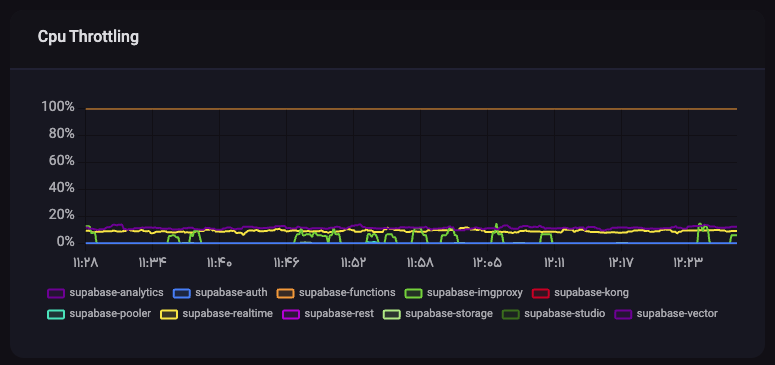Click the 60% y-axis label
The width and height of the screenshot is (775, 365).
coord(61,161)
